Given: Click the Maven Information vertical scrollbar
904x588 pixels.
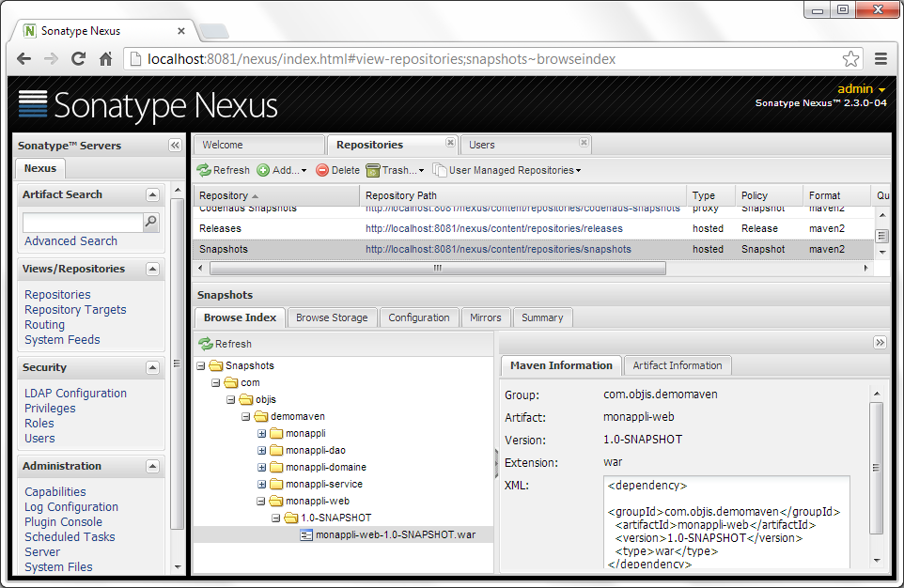Looking at the screenshot, I should click(x=877, y=468).
